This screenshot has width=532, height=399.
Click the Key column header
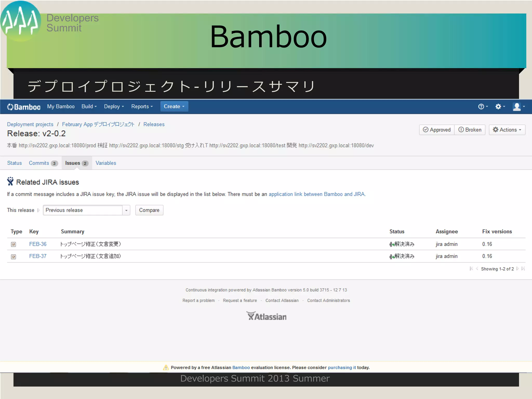34,231
